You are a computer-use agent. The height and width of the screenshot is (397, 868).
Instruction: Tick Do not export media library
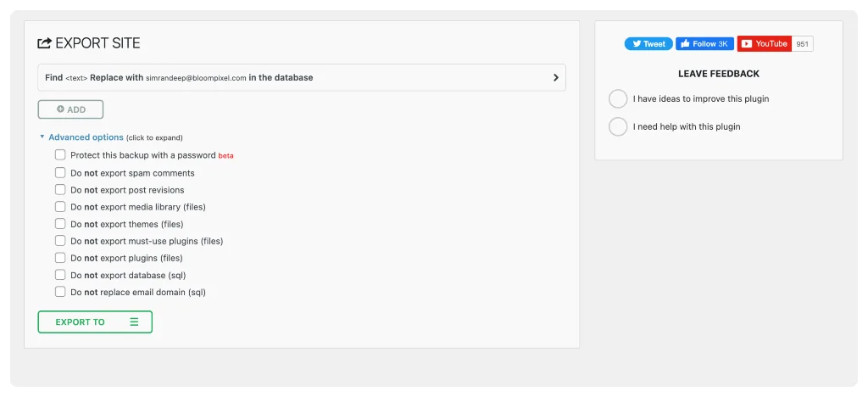point(60,207)
